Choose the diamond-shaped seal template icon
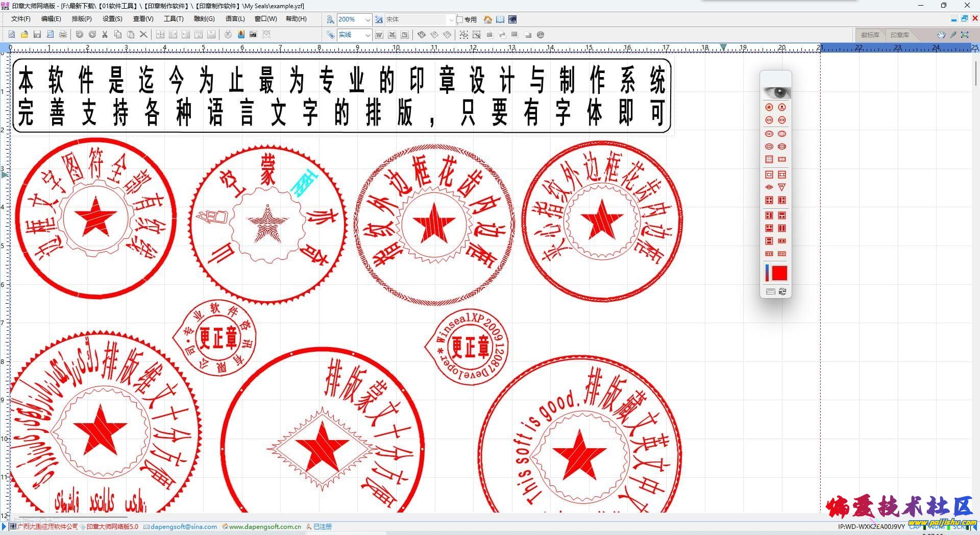The width and height of the screenshot is (980, 535). pos(769,187)
